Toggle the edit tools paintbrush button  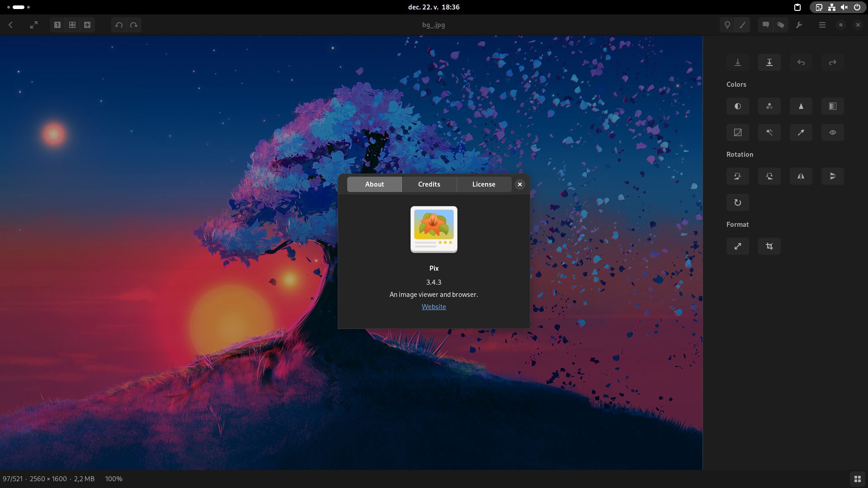(742, 25)
